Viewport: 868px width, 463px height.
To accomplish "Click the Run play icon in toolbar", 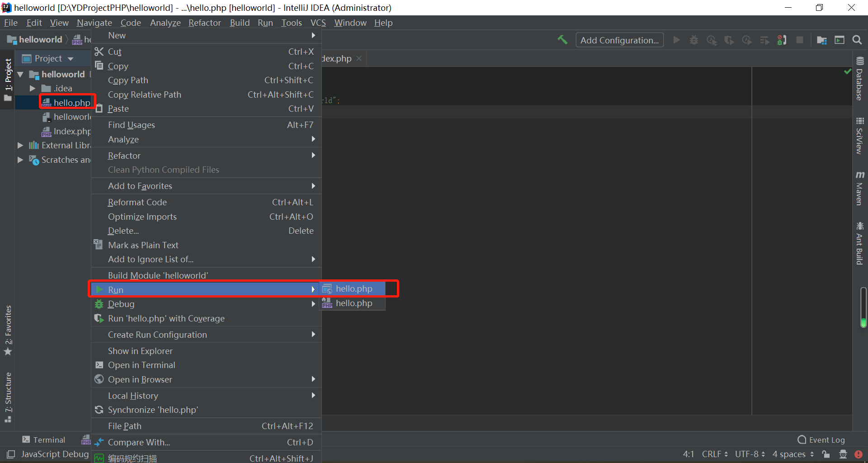I will pos(676,40).
